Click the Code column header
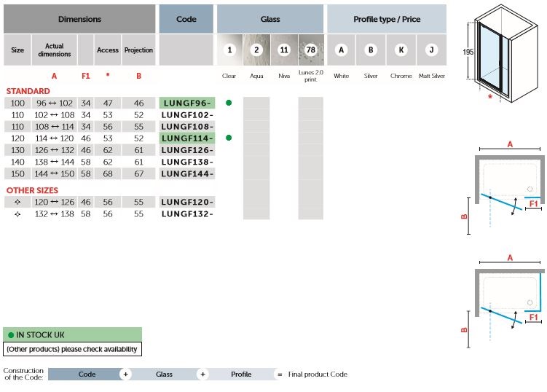This screenshot has width=547, height=392. click(186, 19)
